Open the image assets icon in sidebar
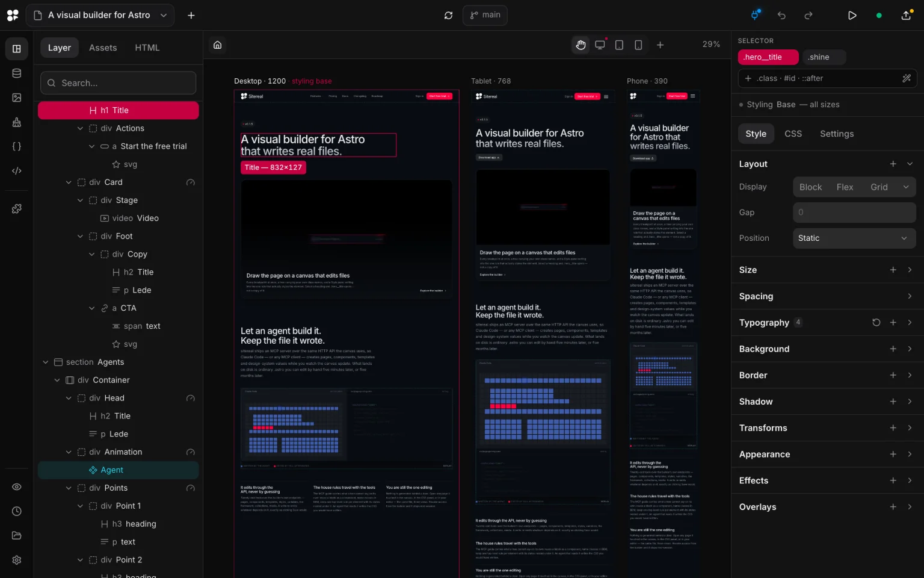The image size is (924, 578). 17,98
